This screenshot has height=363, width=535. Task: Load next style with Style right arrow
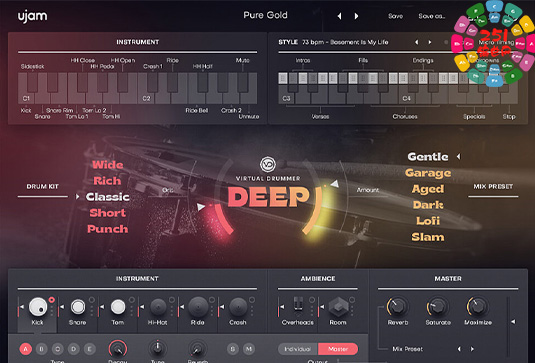point(430,42)
